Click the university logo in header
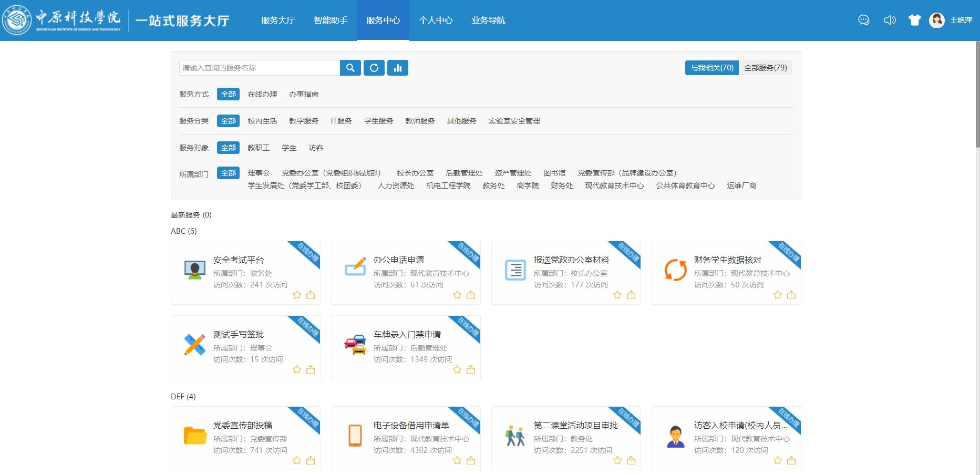 click(17, 20)
